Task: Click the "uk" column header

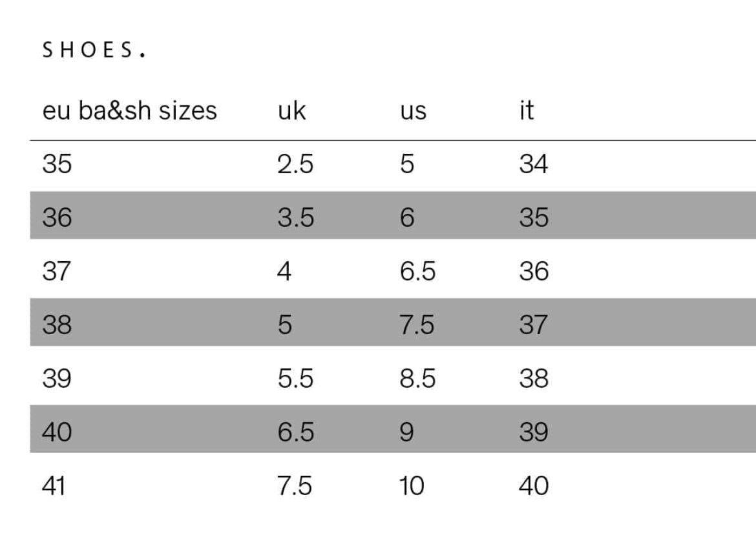Action: pos(291,111)
